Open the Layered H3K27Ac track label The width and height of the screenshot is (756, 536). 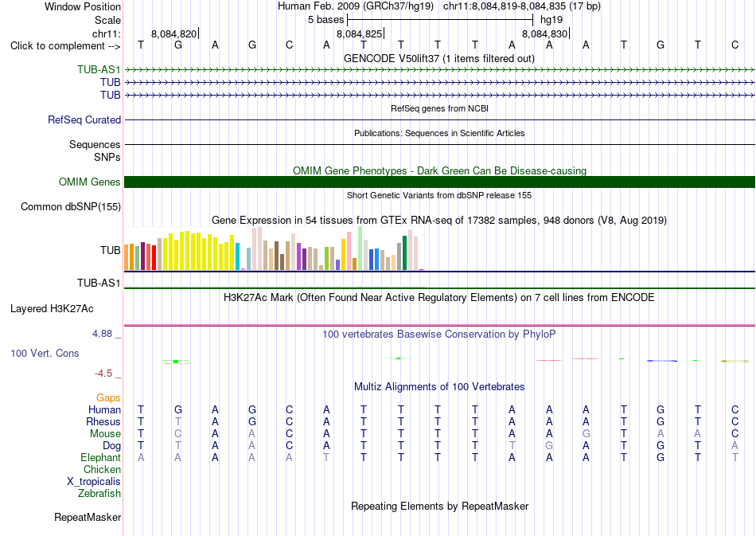52,309
